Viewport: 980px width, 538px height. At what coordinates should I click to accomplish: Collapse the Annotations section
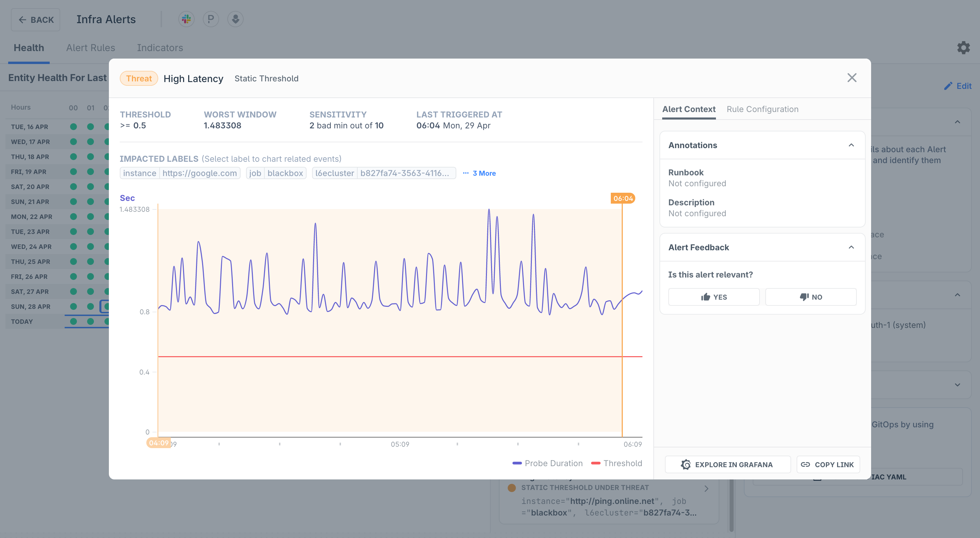pyautogui.click(x=851, y=145)
